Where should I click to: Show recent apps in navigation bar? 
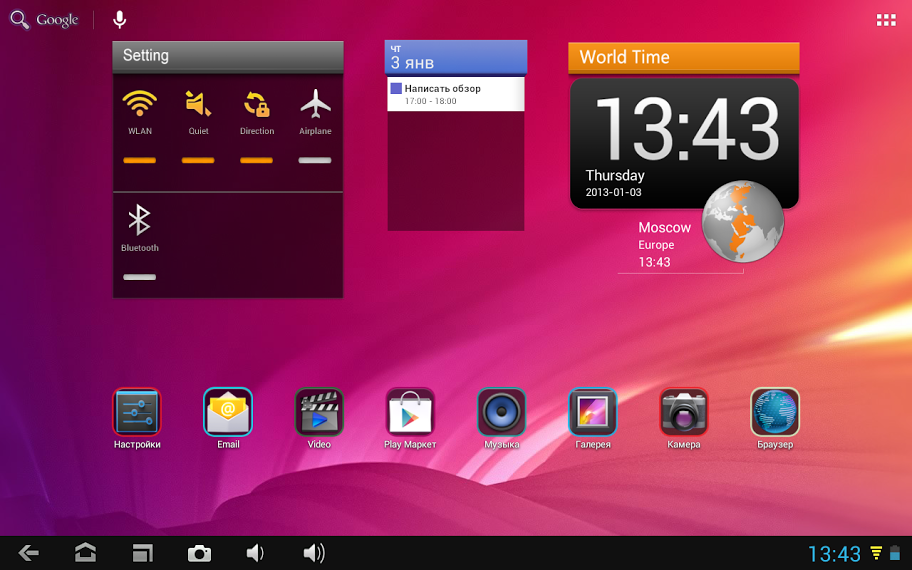(142, 553)
